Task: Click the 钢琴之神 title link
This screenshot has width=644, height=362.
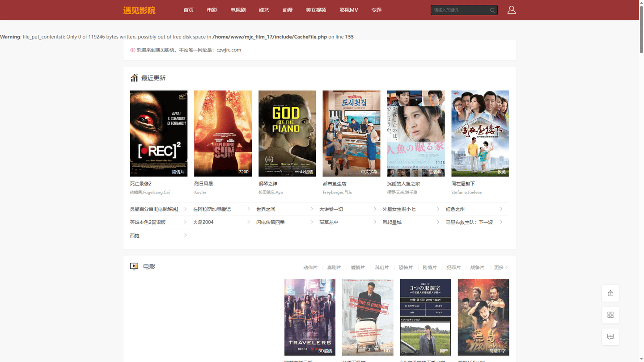Action: tap(268, 184)
